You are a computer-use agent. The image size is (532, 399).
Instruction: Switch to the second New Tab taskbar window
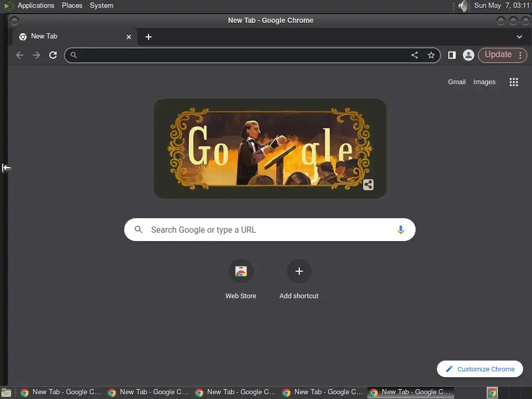tap(149, 393)
